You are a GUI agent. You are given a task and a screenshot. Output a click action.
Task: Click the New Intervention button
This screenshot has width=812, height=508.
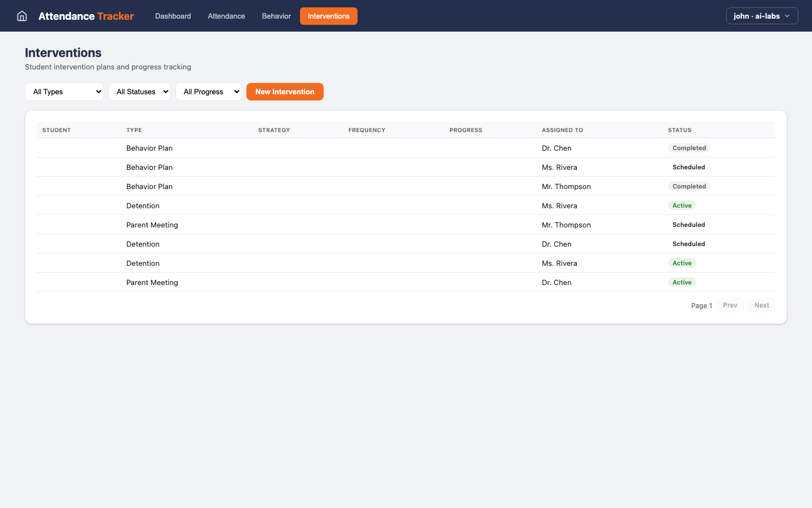(x=285, y=92)
